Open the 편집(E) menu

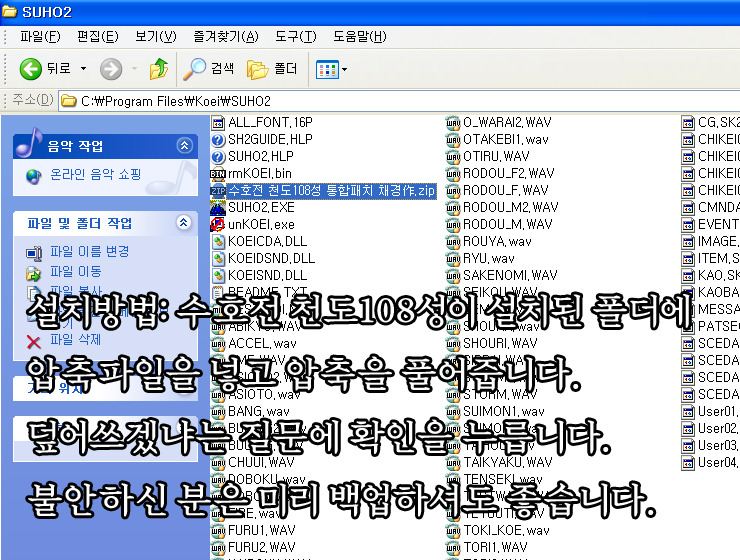tap(98, 36)
